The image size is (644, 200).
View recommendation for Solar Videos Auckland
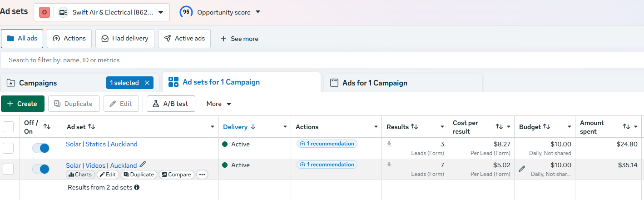point(327,165)
